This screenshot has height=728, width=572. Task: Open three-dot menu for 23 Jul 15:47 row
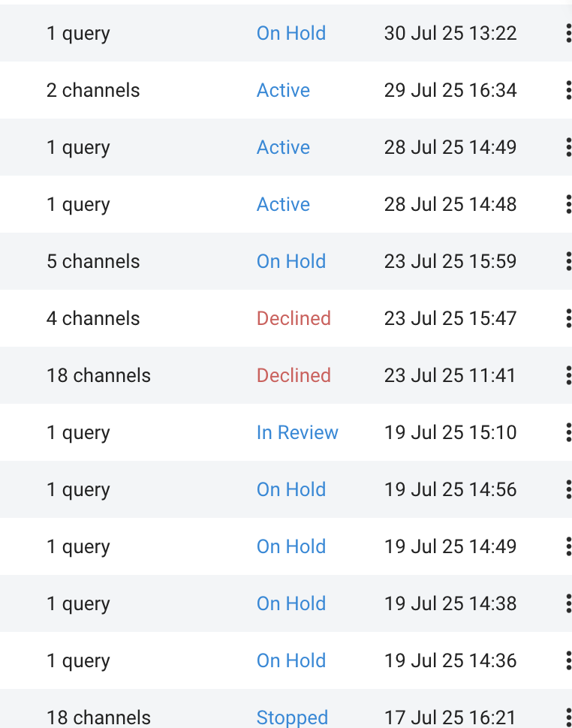(567, 318)
